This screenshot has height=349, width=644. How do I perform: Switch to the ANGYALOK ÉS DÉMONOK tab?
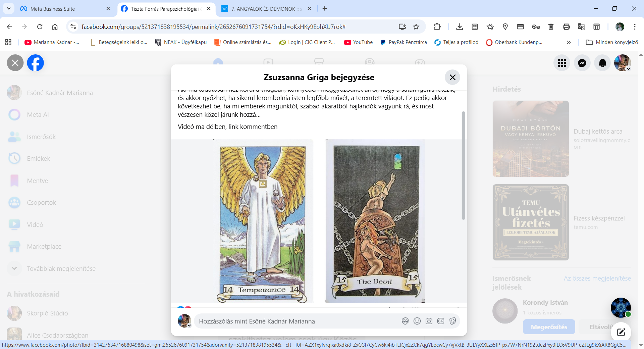tap(267, 9)
